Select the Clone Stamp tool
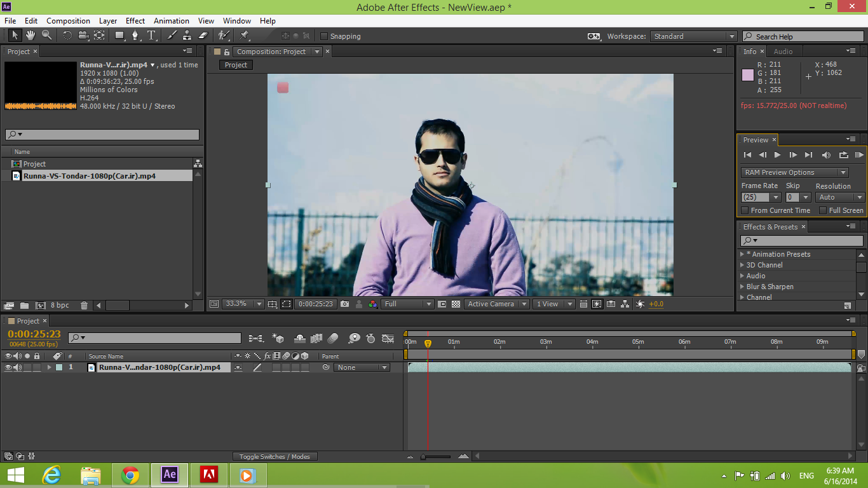868x488 pixels. pos(187,36)
